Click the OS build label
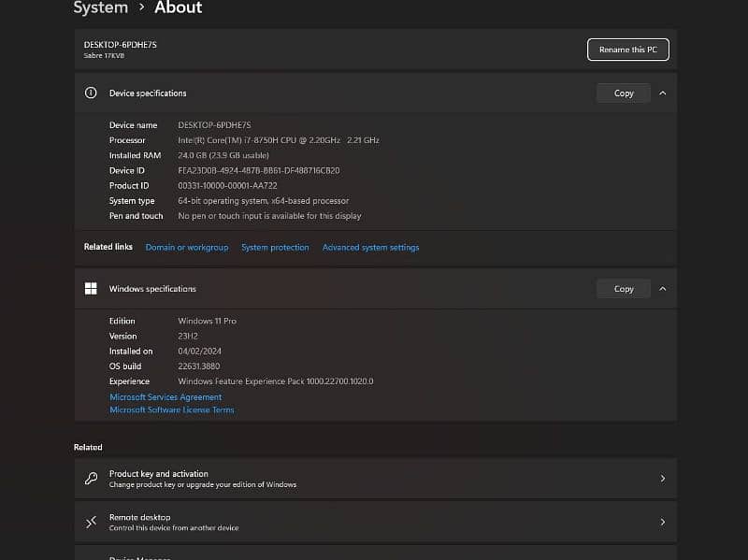 click(125, 366)
